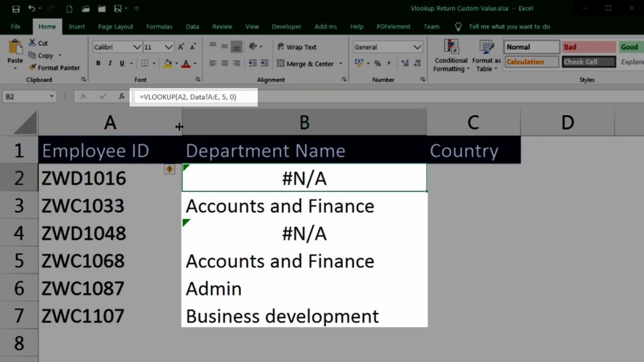Click the Increase Font Size icon
This screenshot has height=362, width=644.
pyautogui.click(x=181, y=47)
